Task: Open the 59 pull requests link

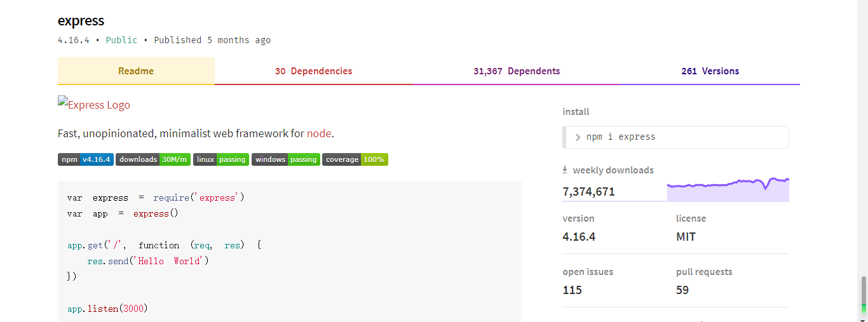Action: click(682, 290)
